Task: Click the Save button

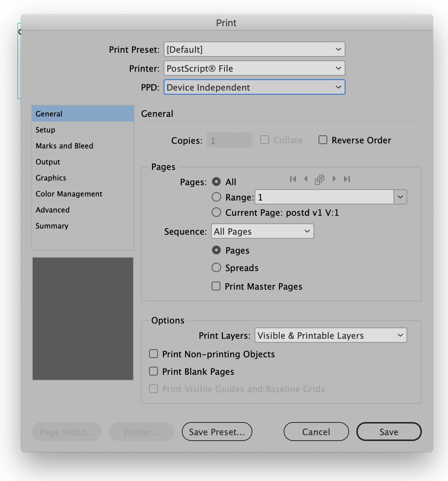Action: pos(389,432)
